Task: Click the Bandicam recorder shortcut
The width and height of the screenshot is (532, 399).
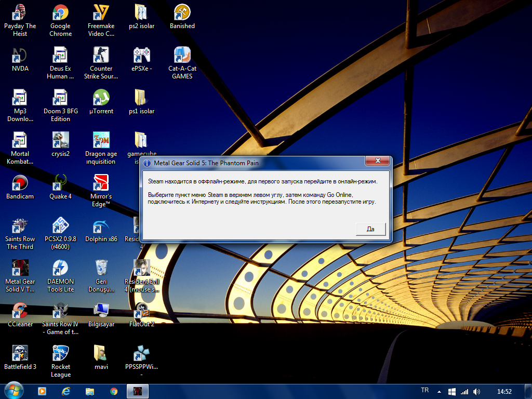Action: [x=20, y=187]
